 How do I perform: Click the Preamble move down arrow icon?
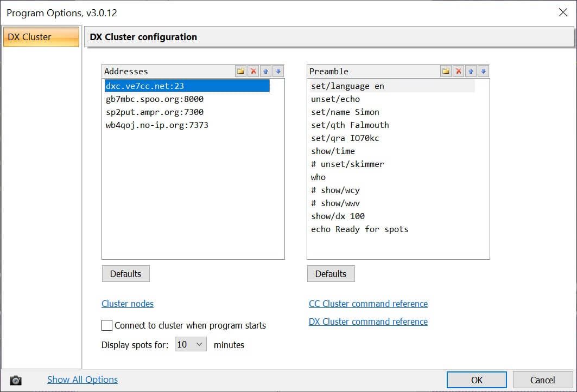483,71
